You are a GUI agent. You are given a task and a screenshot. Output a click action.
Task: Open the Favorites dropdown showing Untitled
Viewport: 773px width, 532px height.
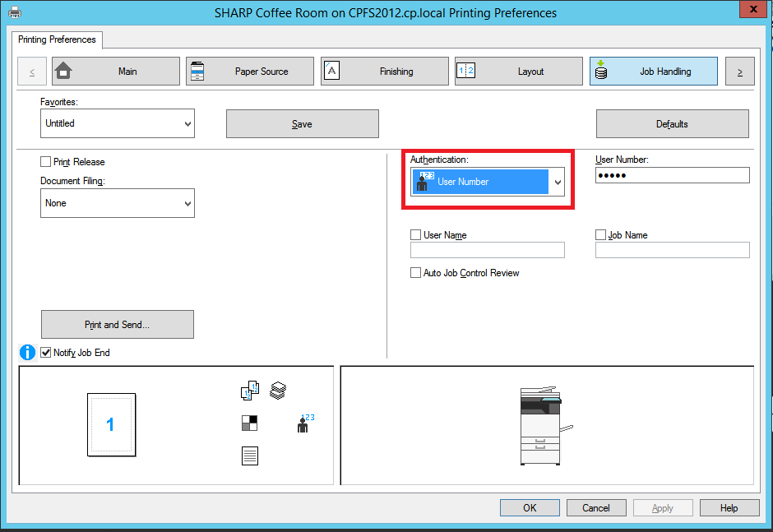[118, 123]
